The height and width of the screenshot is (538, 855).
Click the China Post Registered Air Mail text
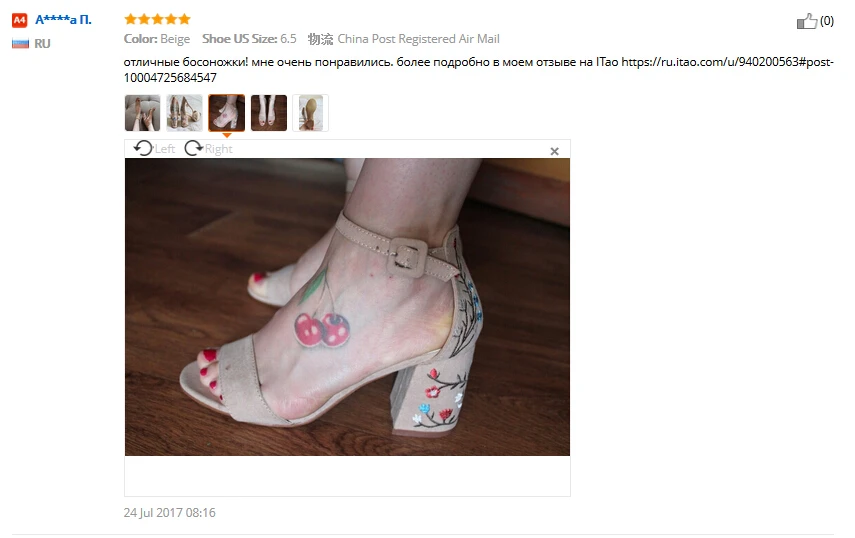pos(418,39)
